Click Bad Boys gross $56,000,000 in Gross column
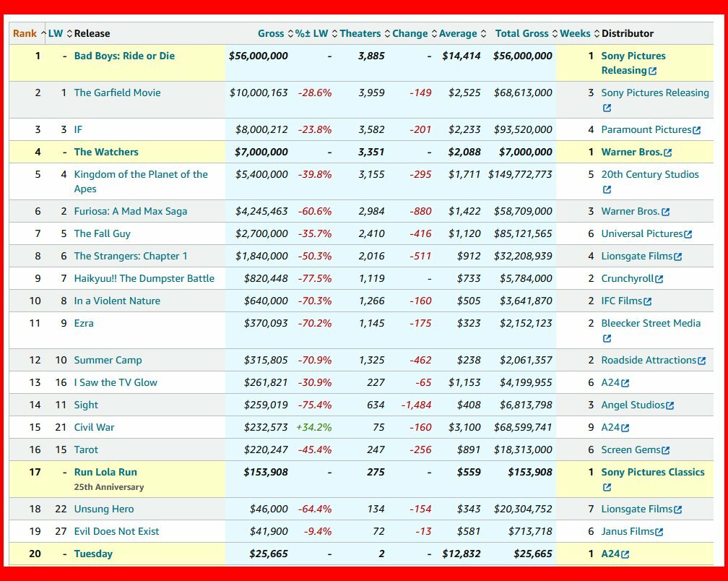 pos(258,56)
